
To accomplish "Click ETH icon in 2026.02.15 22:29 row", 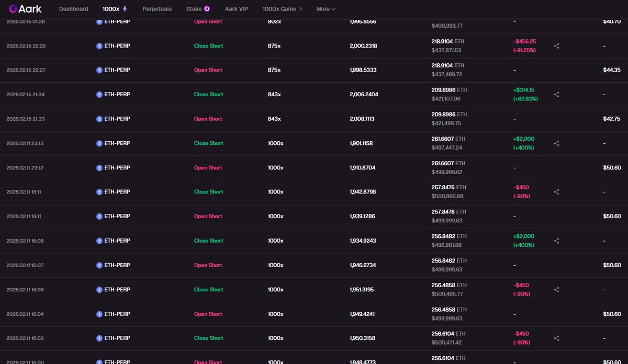I will pos(99,46).
